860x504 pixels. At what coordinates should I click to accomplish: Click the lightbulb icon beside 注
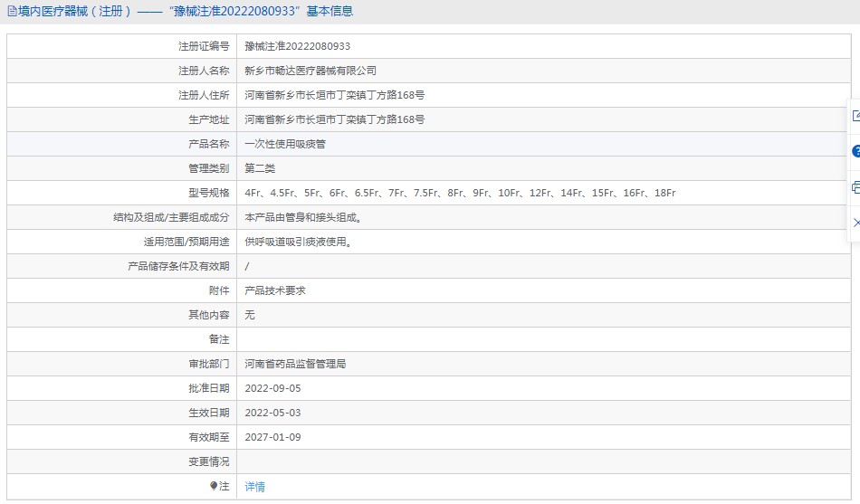(x=214, y=486)
